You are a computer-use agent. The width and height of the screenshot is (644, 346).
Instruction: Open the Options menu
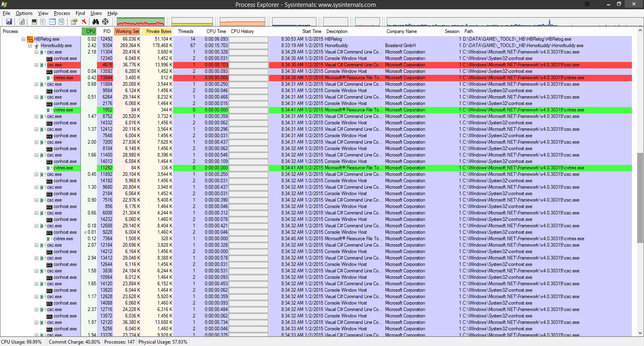click(24, 13)
